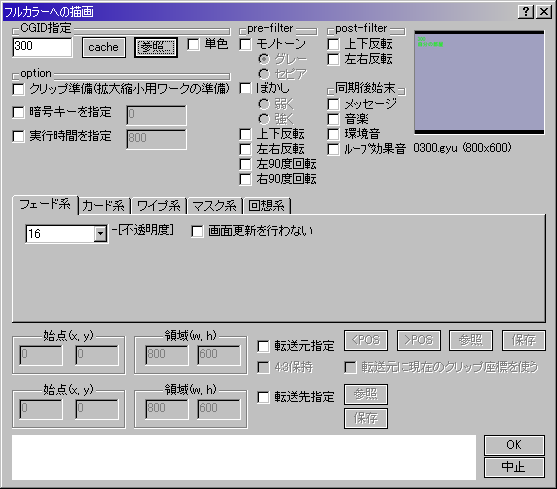Click the 参照 button next to cache
This screenshot has width=557, height=489.
(x=156, y=47)
